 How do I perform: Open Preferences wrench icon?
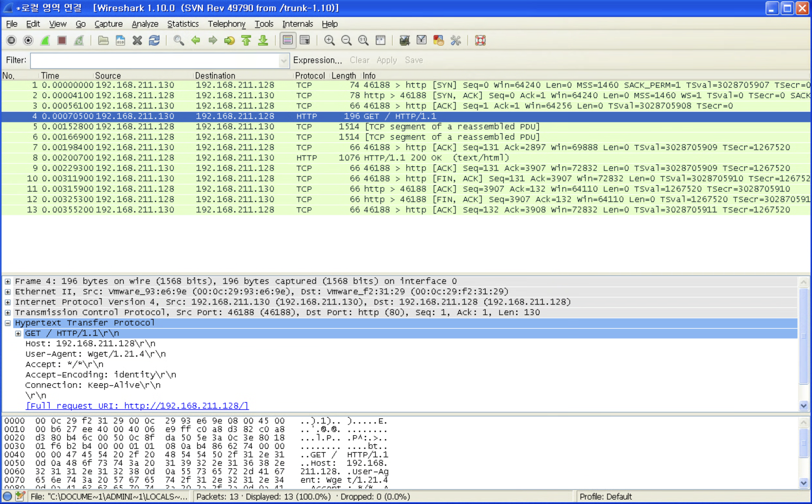[x=455, y=41]
